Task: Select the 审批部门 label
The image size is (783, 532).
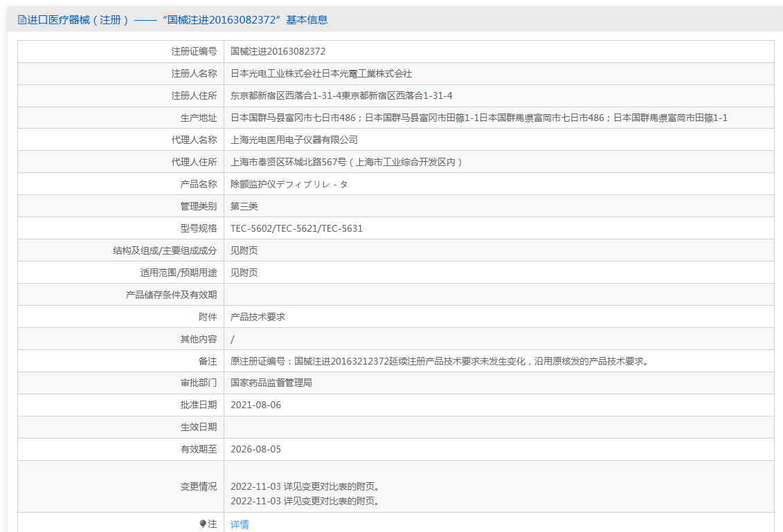Action: (199, 383)
